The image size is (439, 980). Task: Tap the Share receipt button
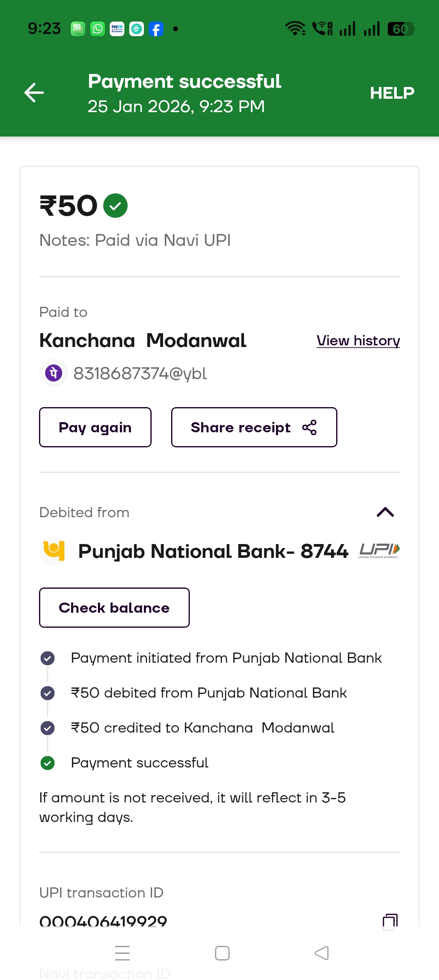click(x=254, y=427)
